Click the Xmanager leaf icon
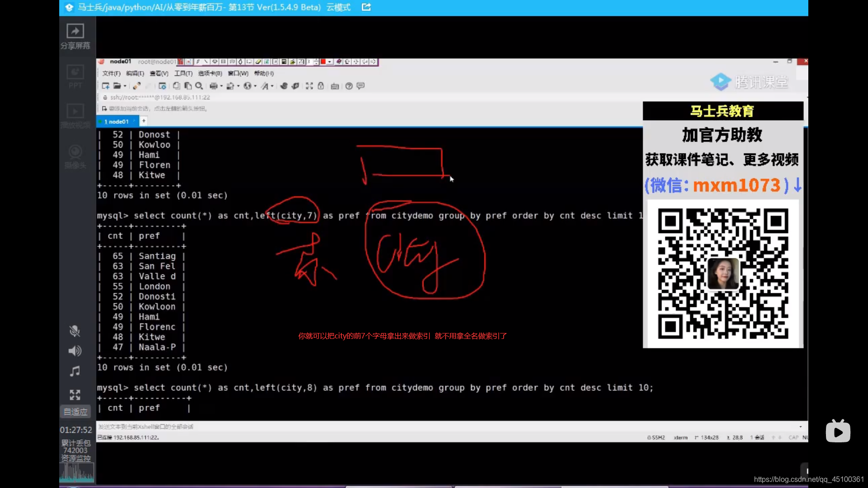 (295, 86)
